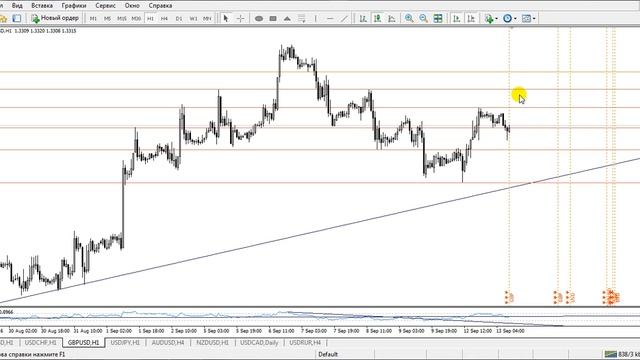This screenshot has width=640, height=360.
Task: Switch to the USDCHF,H1 chart tab
Action: pos(40,343)
